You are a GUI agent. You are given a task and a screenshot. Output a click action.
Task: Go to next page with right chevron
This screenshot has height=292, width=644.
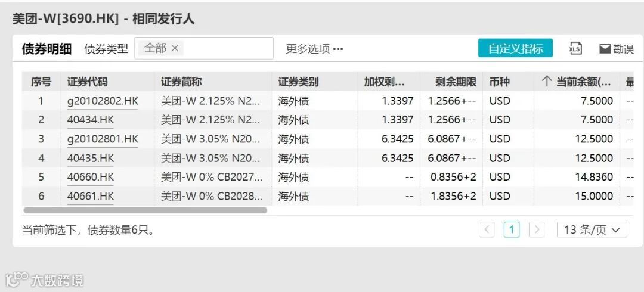pos(537,229)
